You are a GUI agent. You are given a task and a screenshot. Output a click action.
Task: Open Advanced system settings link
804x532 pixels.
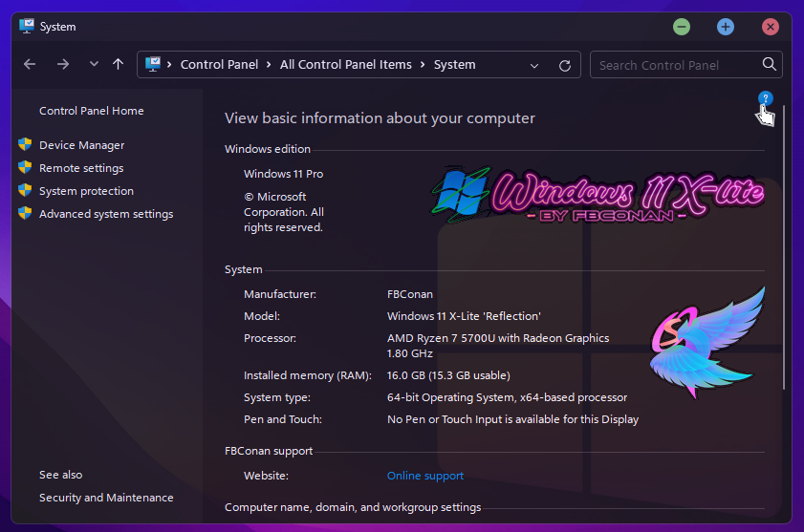pyautogui.click(x=106, y=214)
